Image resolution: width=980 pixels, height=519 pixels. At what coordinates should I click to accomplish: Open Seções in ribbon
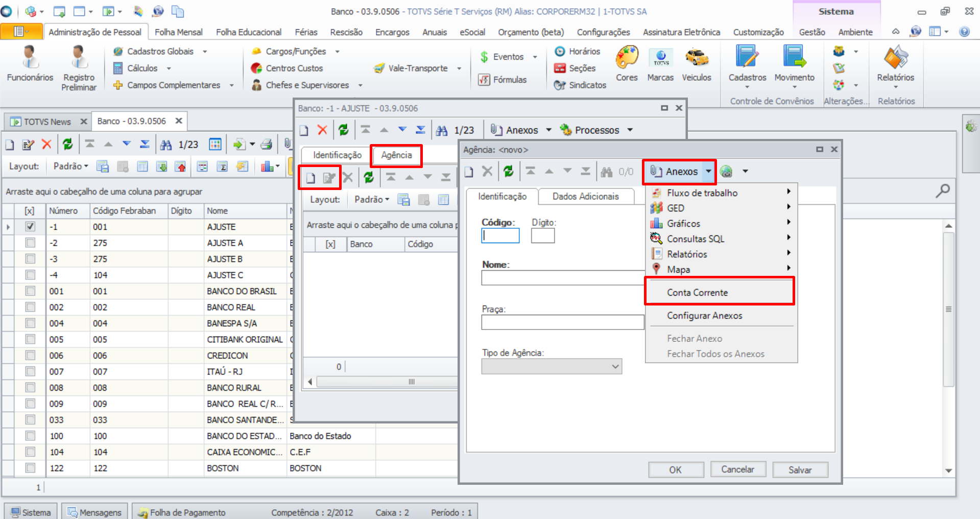575,68
